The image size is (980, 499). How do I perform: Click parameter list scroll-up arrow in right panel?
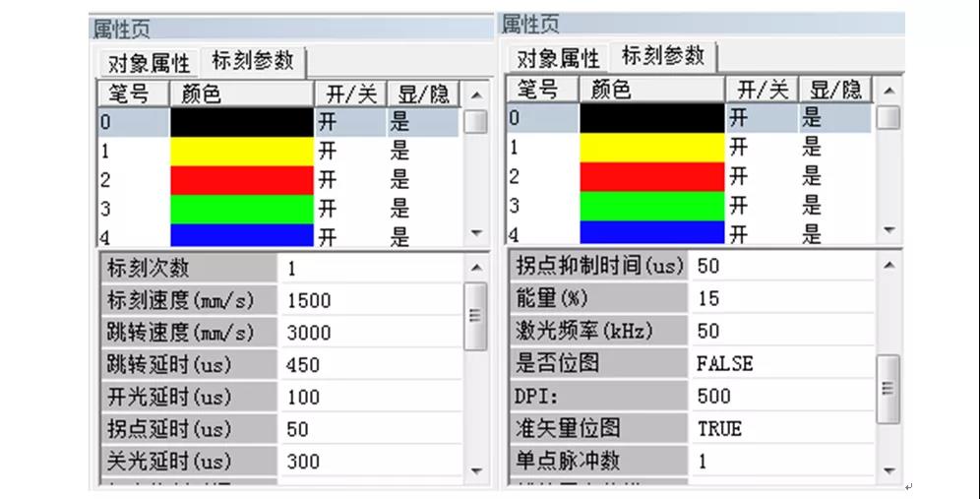coord(888,265)
